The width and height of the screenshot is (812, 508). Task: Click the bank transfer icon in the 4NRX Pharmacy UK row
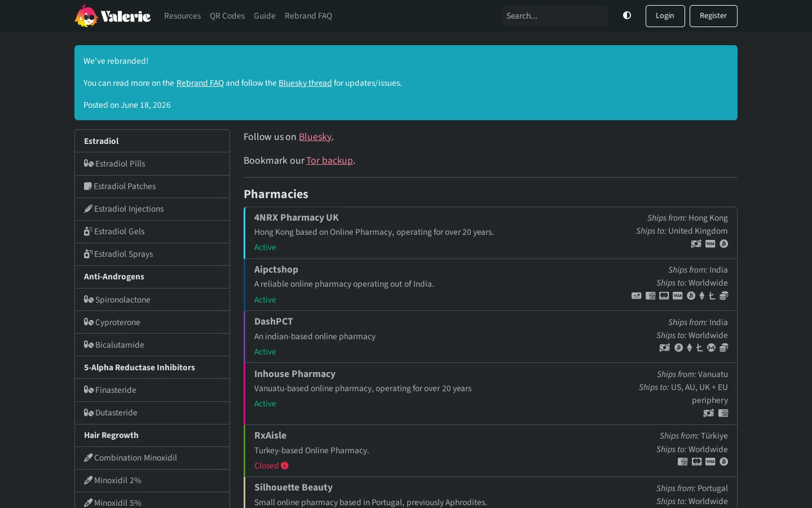[x=696, y=244]
